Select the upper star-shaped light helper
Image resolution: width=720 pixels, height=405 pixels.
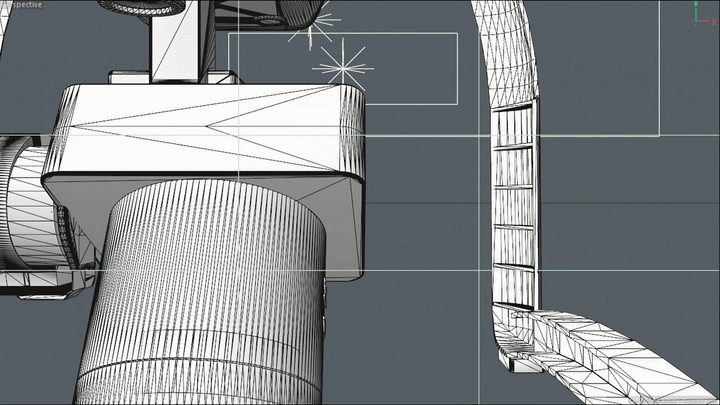click(x=315, y=23)
